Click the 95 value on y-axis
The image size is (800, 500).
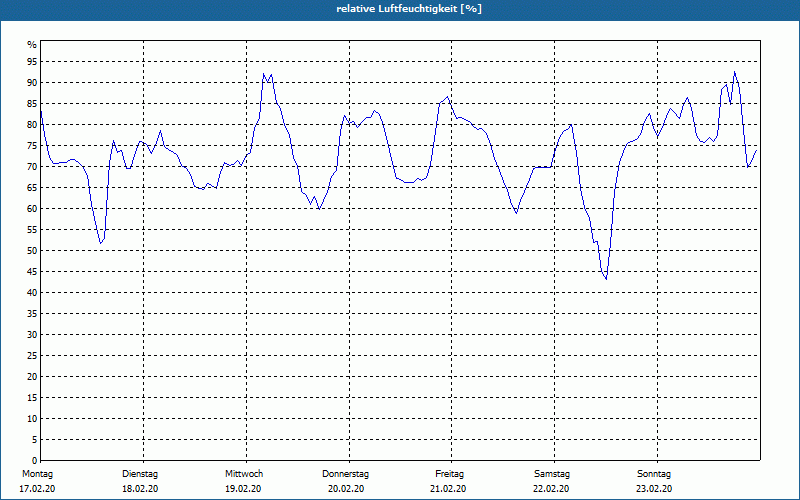[32, 62]
